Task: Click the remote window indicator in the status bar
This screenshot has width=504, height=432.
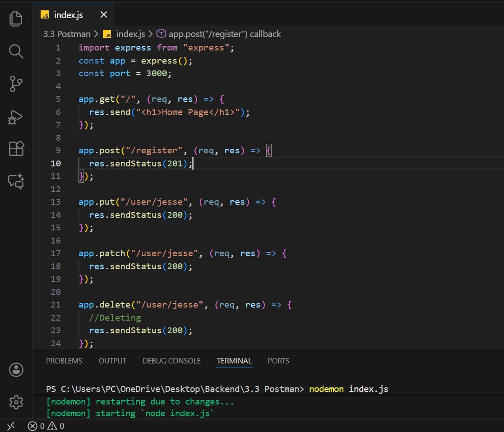Action: tap(11, 425)
